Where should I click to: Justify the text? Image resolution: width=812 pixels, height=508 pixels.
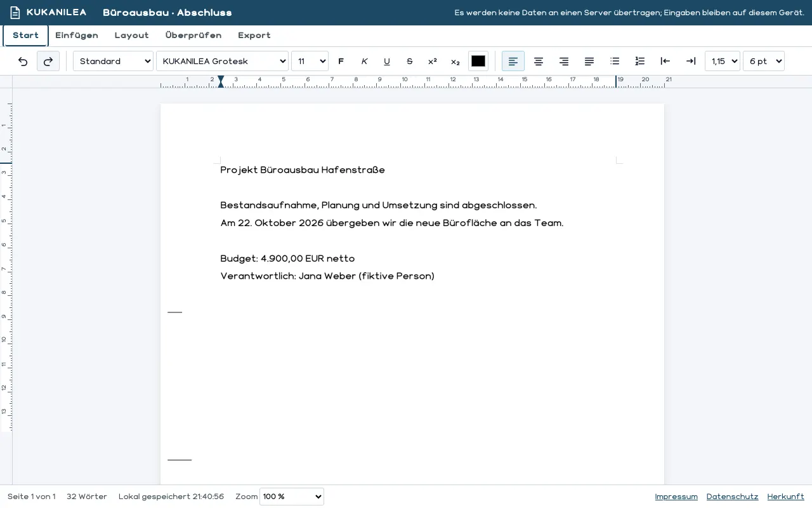pos(589,61)
